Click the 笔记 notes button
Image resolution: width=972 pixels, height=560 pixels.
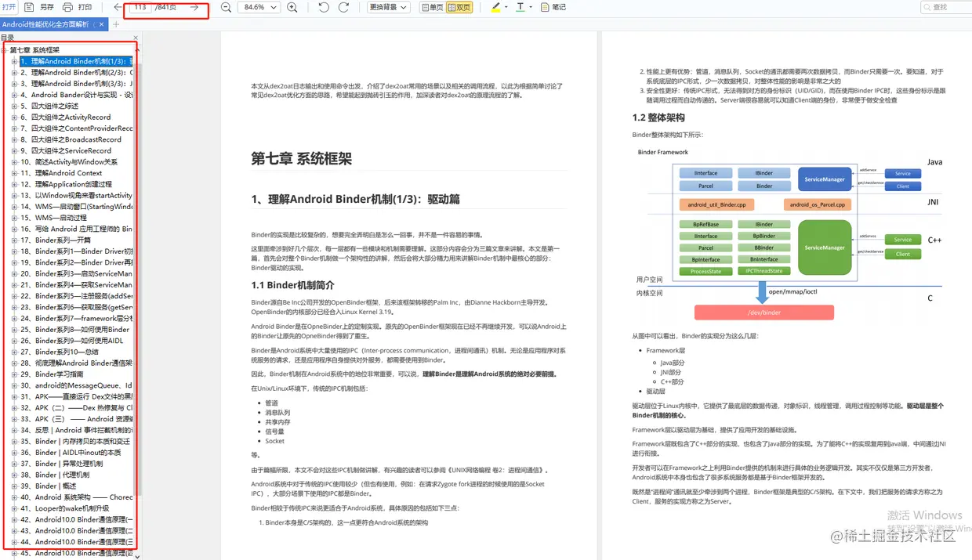(553, 7)
